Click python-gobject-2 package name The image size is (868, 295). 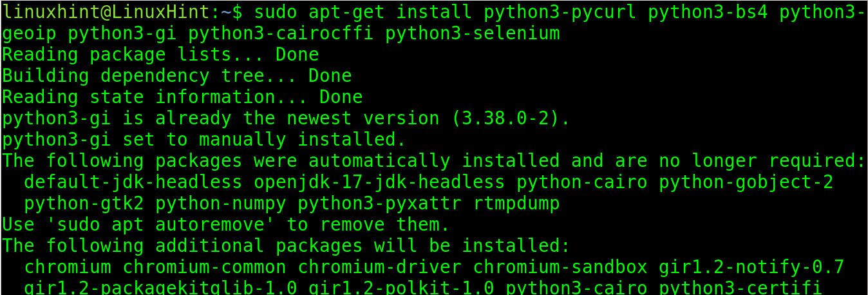(747, 182)
